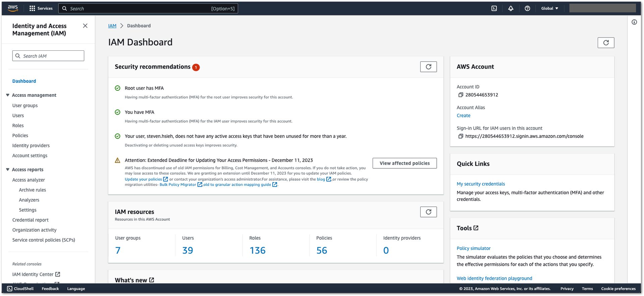Click the Attention warning triangle icon

(x=117, y=160)
